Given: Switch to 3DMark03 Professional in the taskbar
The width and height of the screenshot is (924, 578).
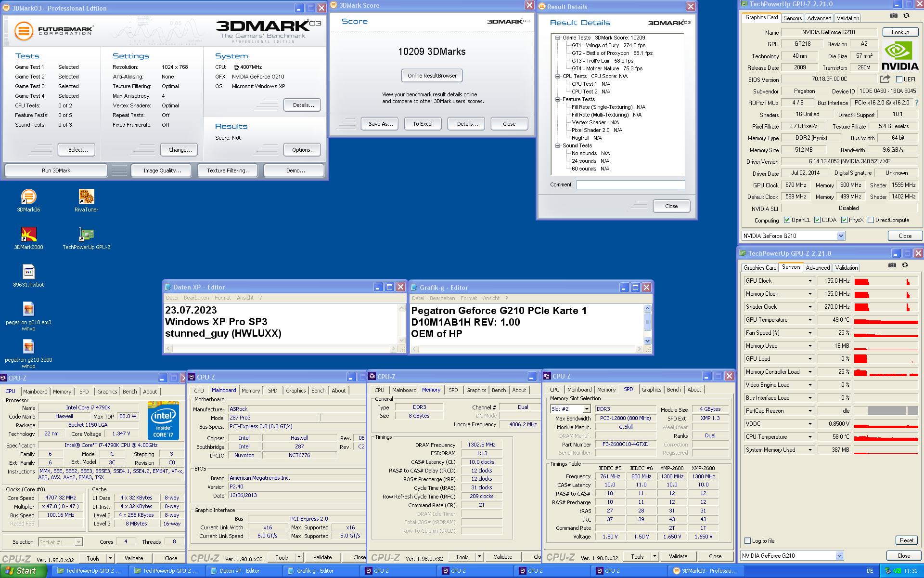Looking at the screenshot, I should click(x=706, y=571).
